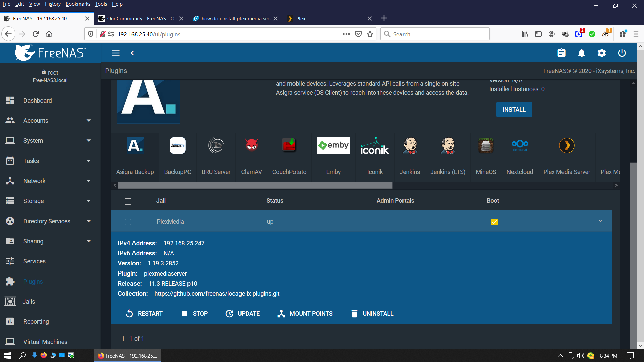Select the MineOS plugin icon
This screenshot has width=644, height=362.
point(486,145)
